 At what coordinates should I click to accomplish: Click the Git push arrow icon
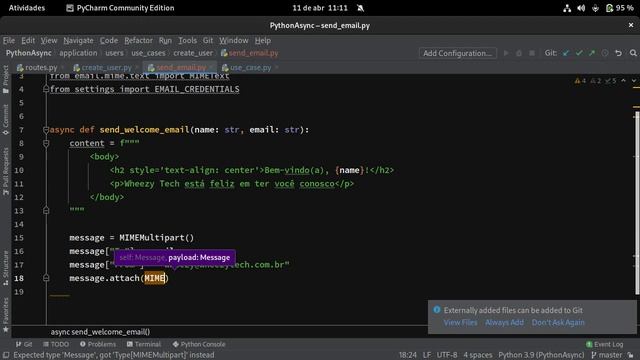point(592,53)
